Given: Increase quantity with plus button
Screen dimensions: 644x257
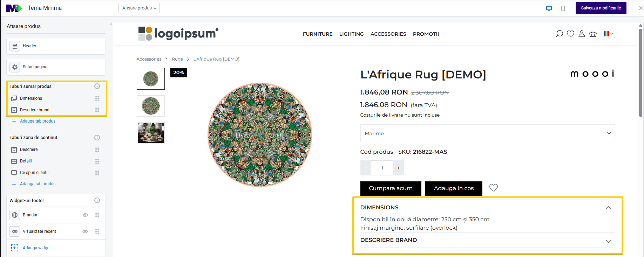Looking at the screenshot, I should coord(399,168).
